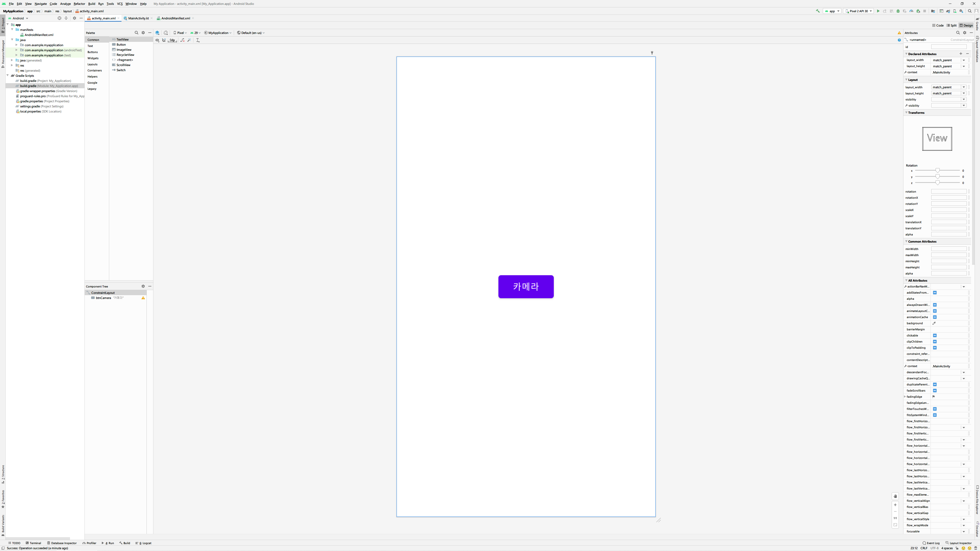The image size is (980, 551).
Task: Click the Infer Constraints magic wand icon
Action: pos(189,40)
